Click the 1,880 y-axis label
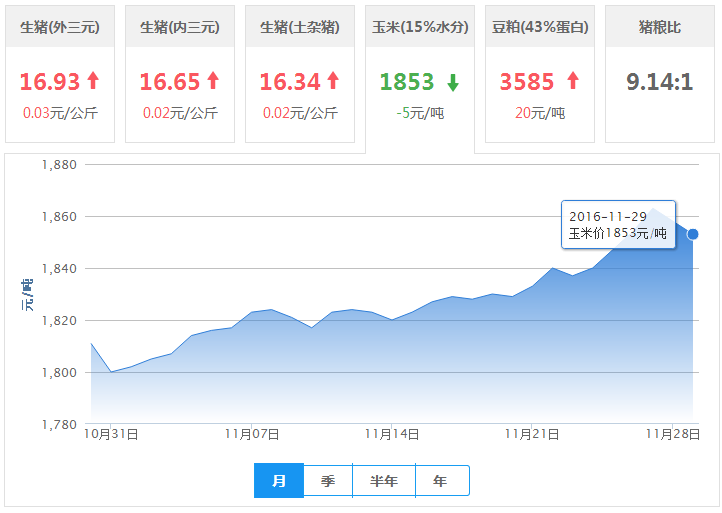 tap(59, 165)
